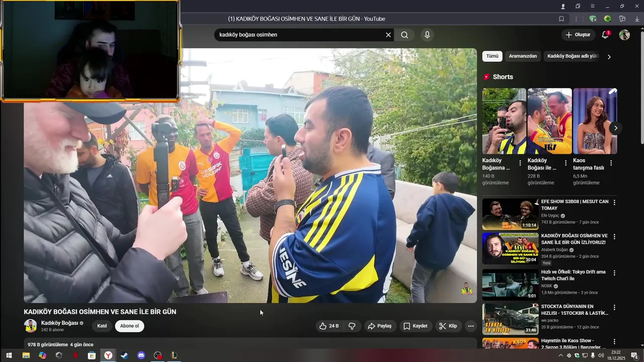
Task: Open green shield extension icon
Action: 593,19
